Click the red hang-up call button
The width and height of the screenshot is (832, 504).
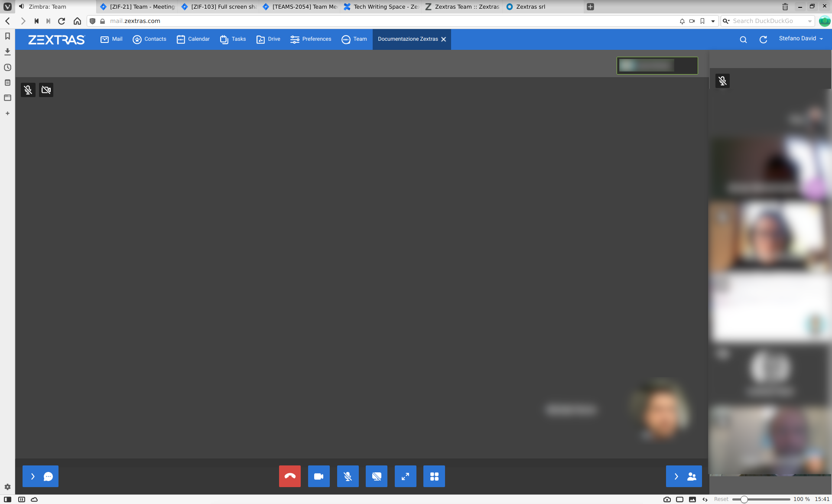290,476
